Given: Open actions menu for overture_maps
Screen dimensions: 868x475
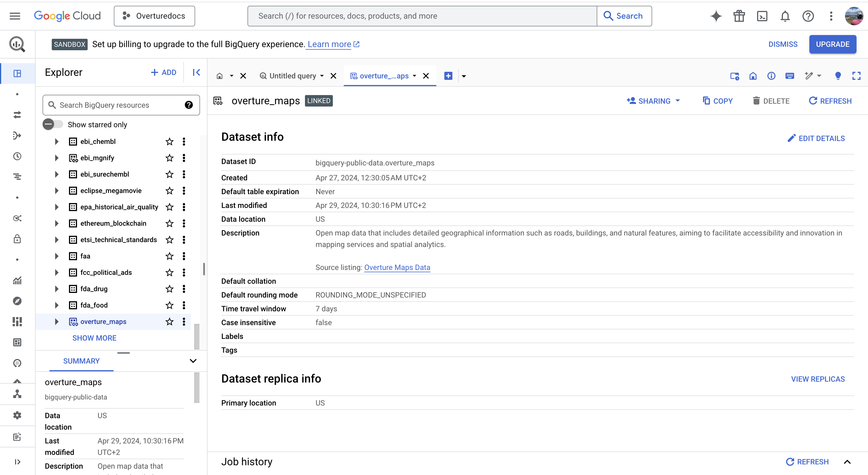Looking at the screenshot, I should click(184, 321).
